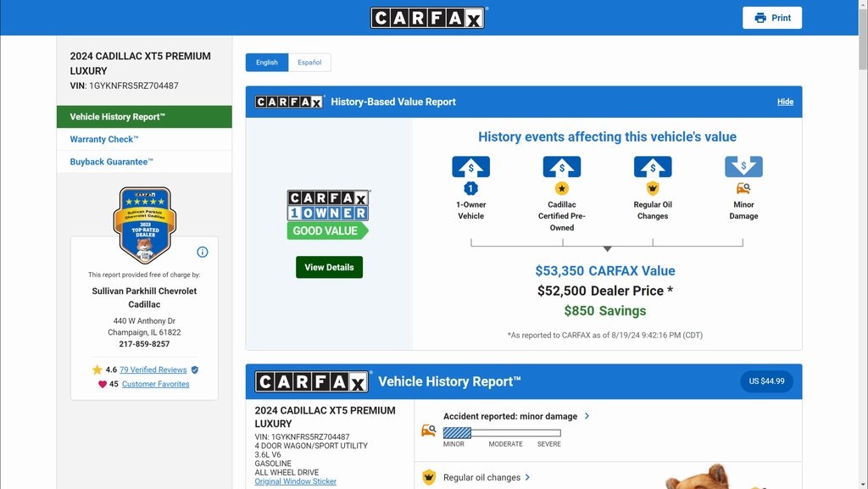This screenshot has width=868, height=489.
Task: Open the Customer Favorites link
Action: click(156, 384)
